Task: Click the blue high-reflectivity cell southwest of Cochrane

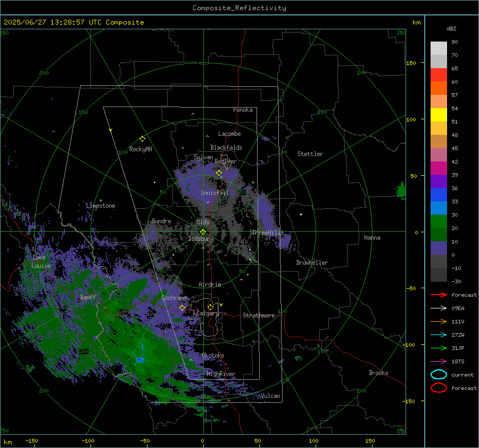Action: tap(140, 360)
